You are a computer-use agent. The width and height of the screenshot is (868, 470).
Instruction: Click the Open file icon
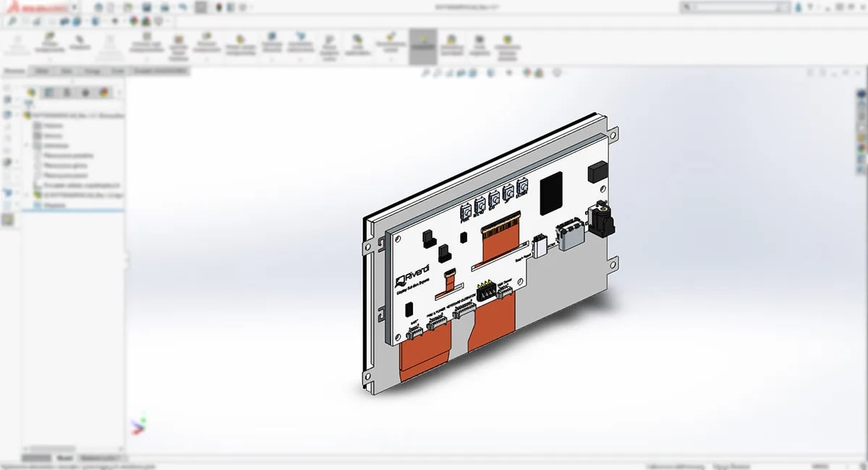click(128, 7)
